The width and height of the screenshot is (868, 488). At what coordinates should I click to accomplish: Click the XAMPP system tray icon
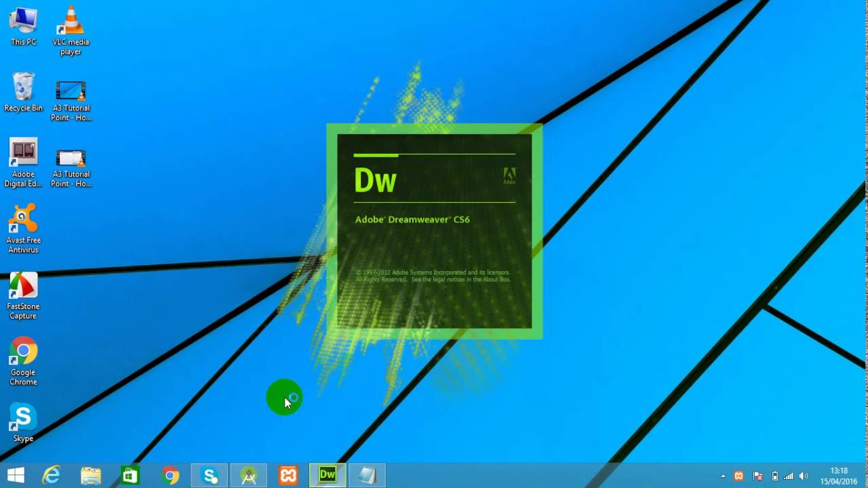(739, 476)
